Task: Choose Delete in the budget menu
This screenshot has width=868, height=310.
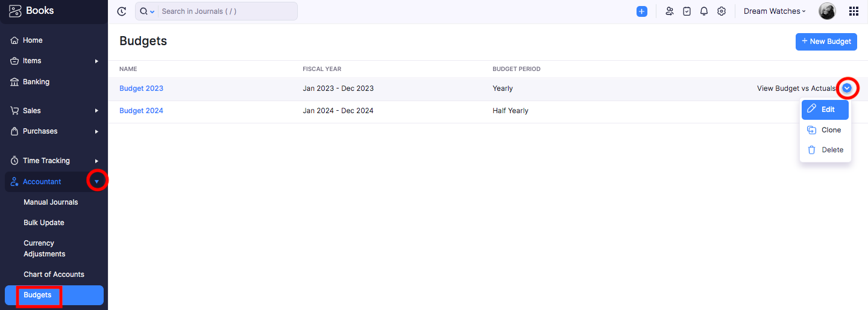Action: click(825, 150)
